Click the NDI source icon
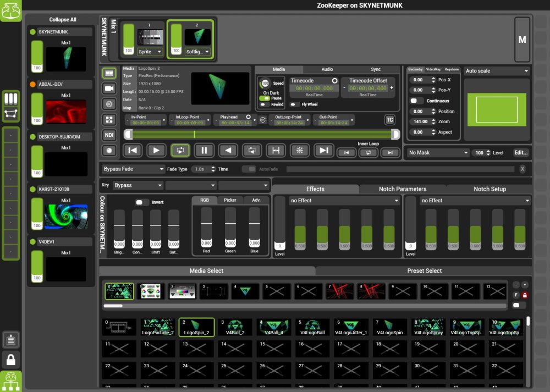The width and height of the screenshot is (550, 392). point(109,135)
